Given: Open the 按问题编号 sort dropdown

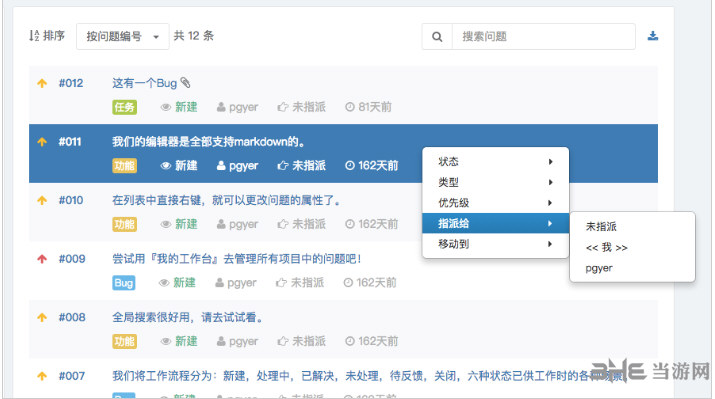Looking at the screenshot, I should [x=123, y=36].
